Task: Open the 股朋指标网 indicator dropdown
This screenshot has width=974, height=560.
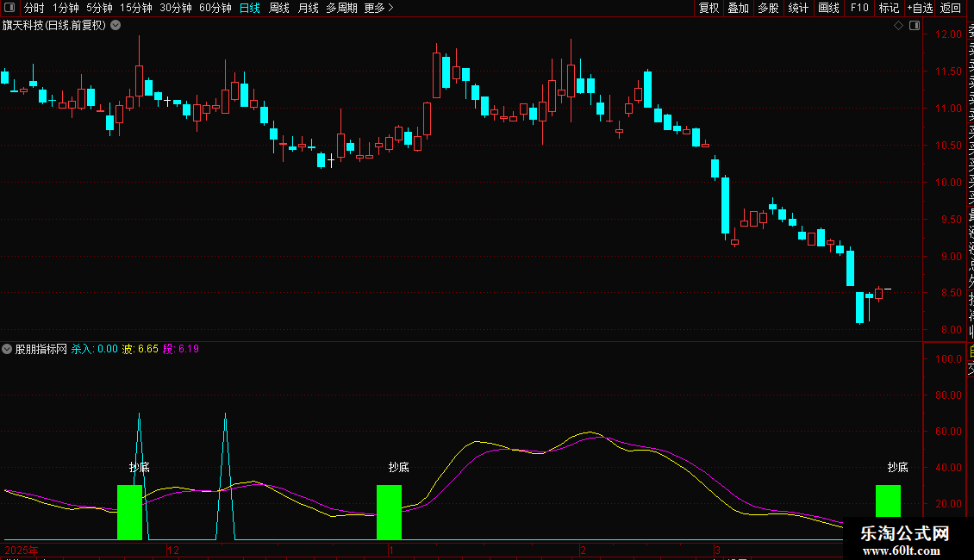Action: pos(7,349)
